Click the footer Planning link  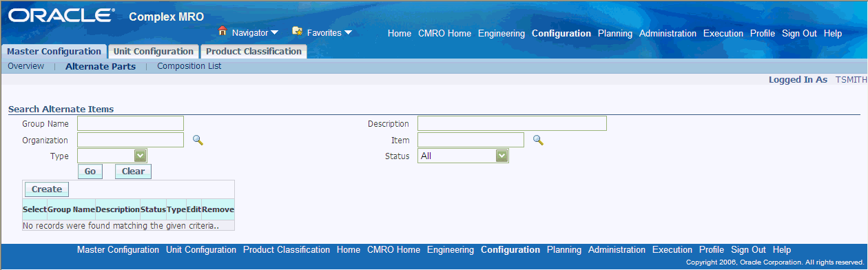(564, 250)
